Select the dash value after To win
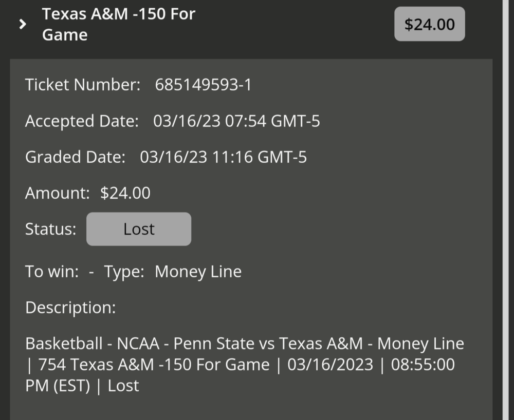514x420 pixels. (91, 272)
